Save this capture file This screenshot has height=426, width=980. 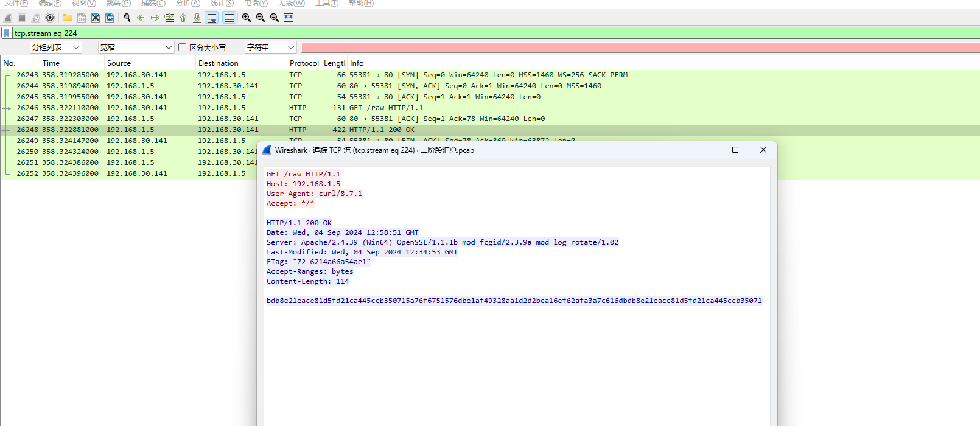(x=82, y=18)
